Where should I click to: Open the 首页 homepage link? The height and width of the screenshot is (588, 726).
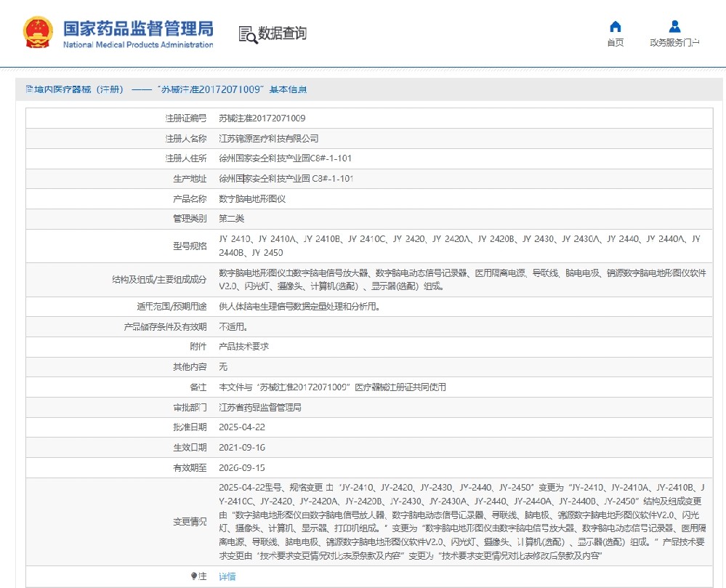pyautogui.click(x=614, y=42)
